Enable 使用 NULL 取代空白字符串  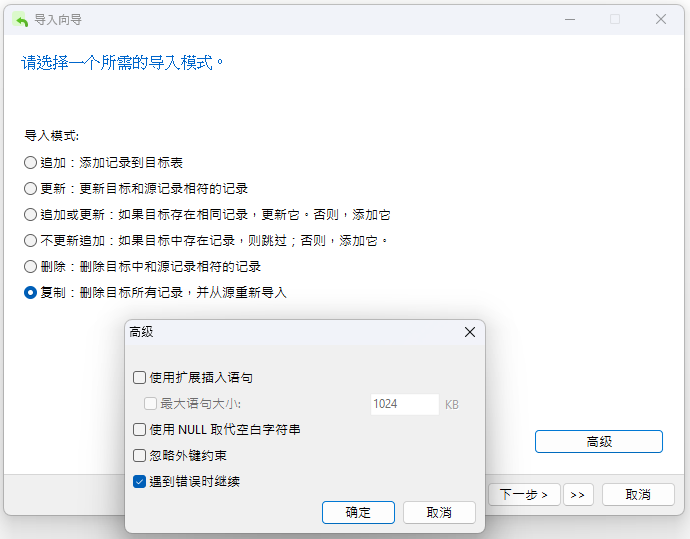(x=139, y=429)
